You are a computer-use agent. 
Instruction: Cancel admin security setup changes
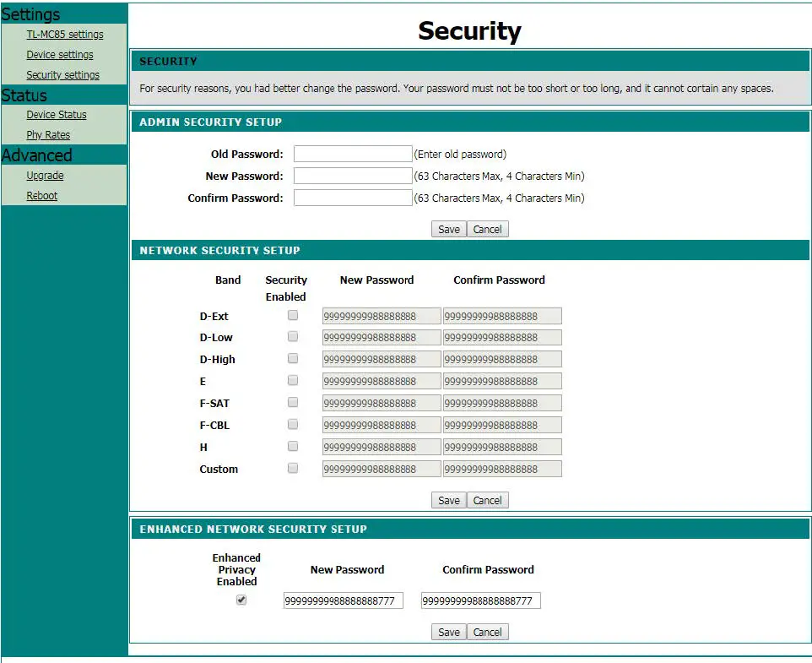487,229
